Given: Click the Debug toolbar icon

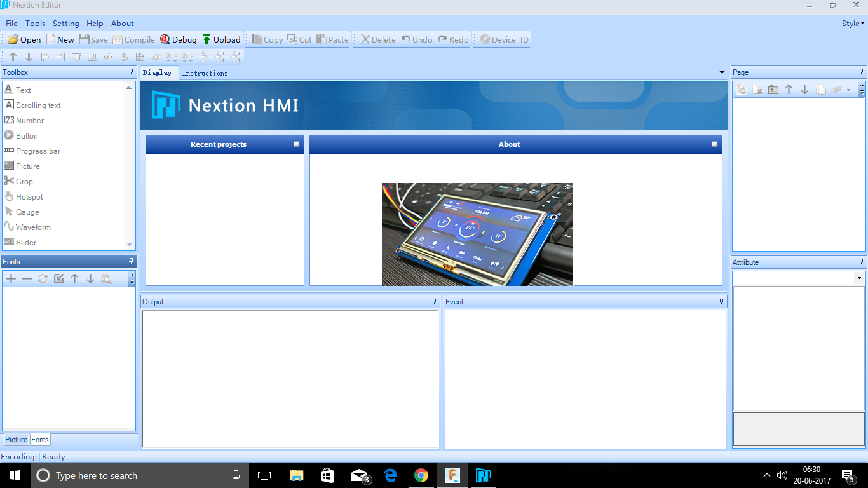Looking at the screenshot, I should pyautogui.click(x=178, y=39).
